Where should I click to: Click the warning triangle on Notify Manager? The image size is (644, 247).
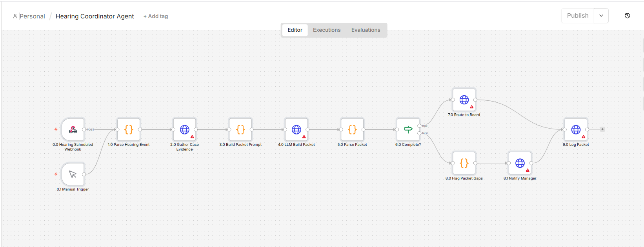coord(528,171)
